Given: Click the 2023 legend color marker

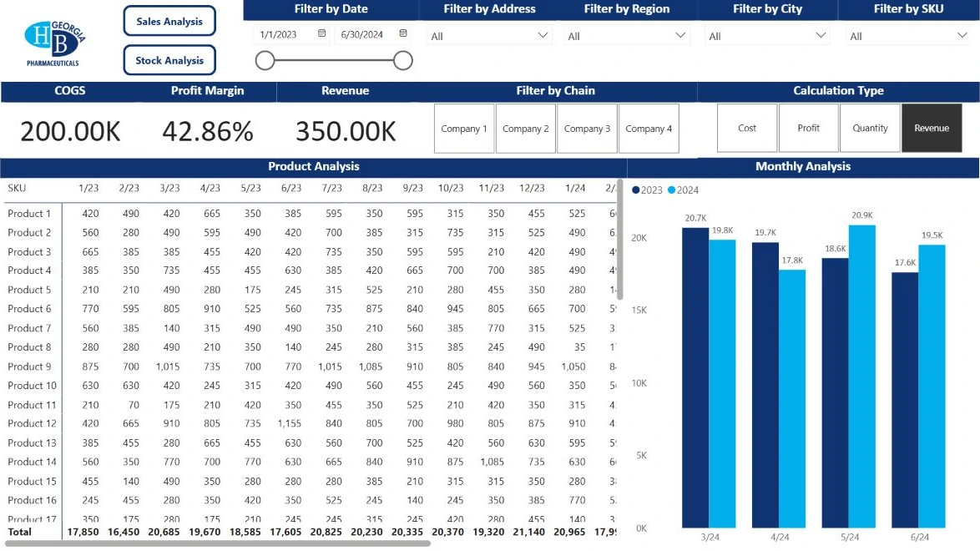Looking at the screenshot, I should click(635, 190).
